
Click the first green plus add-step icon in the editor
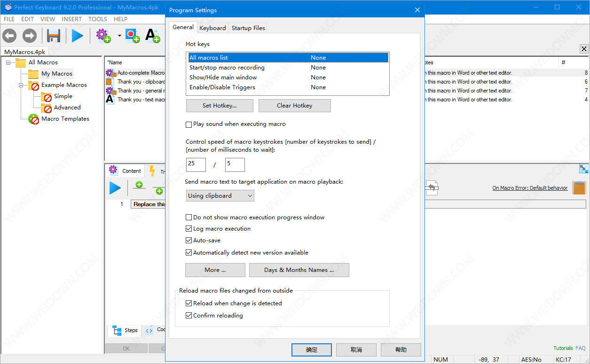tap(139, 185)
